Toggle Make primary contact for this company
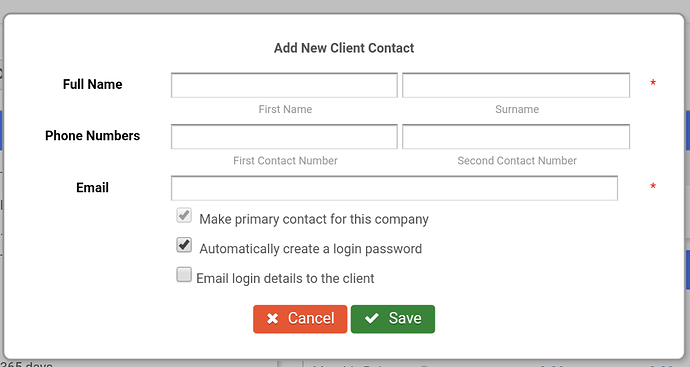This screenshot has width=690, height=367. click(x=184, y=215)
